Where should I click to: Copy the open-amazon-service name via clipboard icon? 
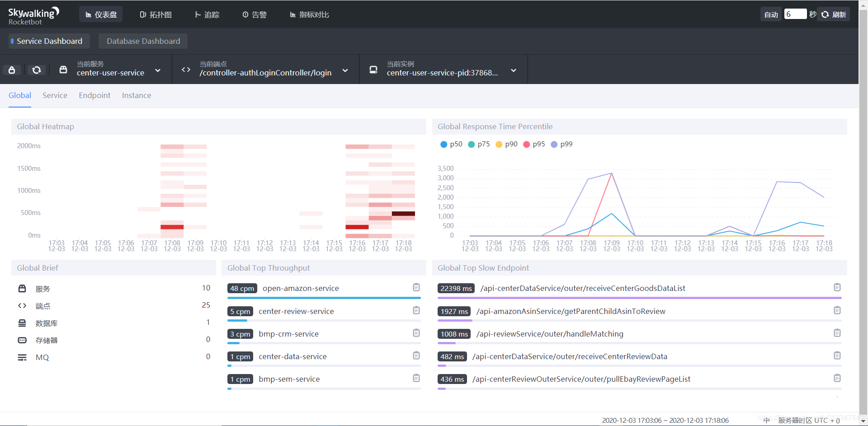[416, 287]
